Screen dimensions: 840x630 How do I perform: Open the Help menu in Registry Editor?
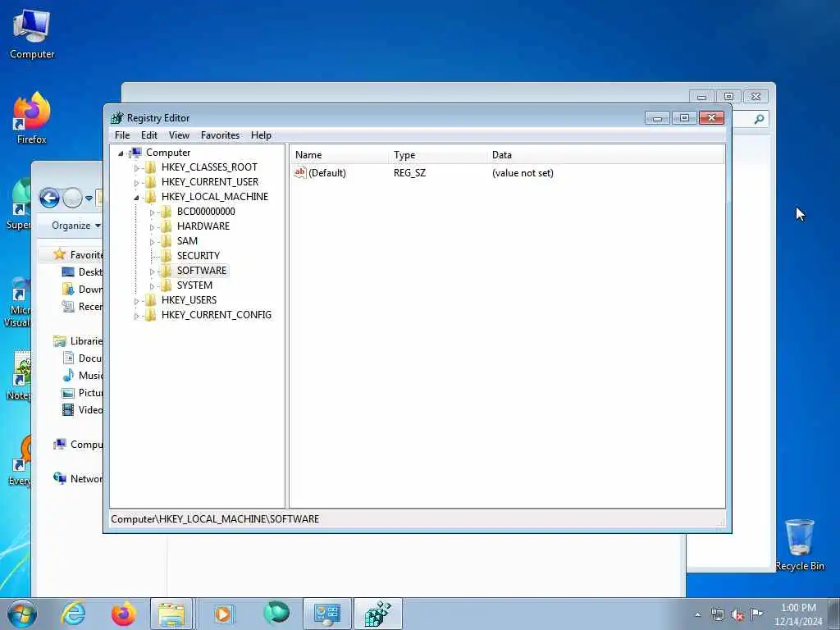click(x=261, y=135)
